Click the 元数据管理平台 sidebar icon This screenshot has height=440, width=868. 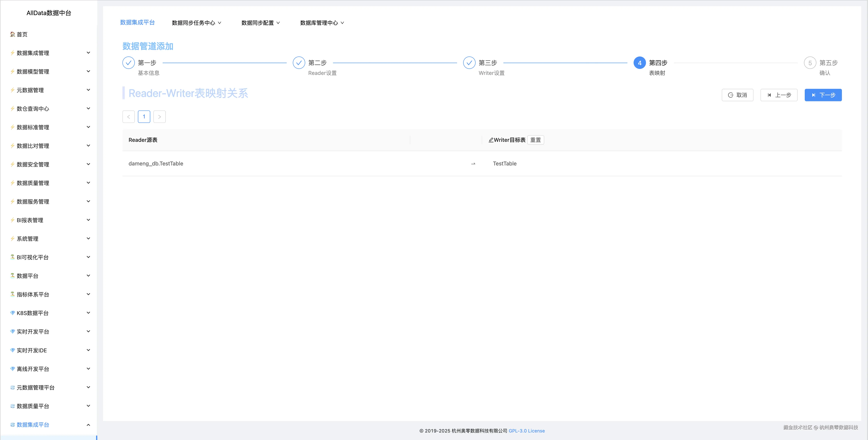pos(12,387)
